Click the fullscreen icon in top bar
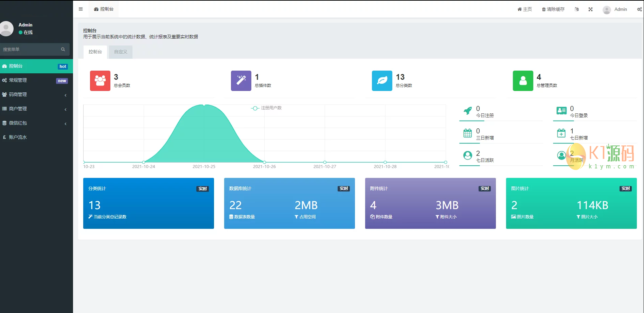Screen dimensions: 644x313 point(590,10)
